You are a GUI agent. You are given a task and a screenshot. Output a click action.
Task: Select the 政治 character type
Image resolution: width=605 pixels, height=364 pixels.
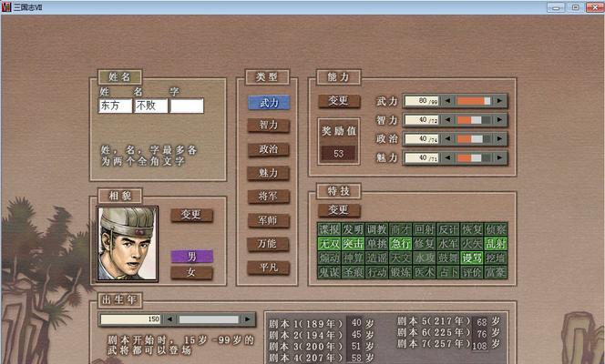point(269,149)
